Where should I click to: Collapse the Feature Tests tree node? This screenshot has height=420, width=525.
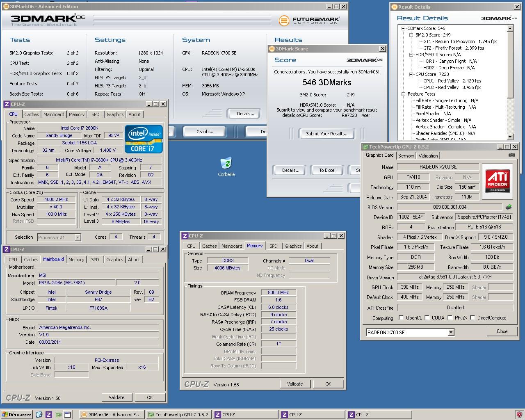pyautogui.click(x=403, y=94)
